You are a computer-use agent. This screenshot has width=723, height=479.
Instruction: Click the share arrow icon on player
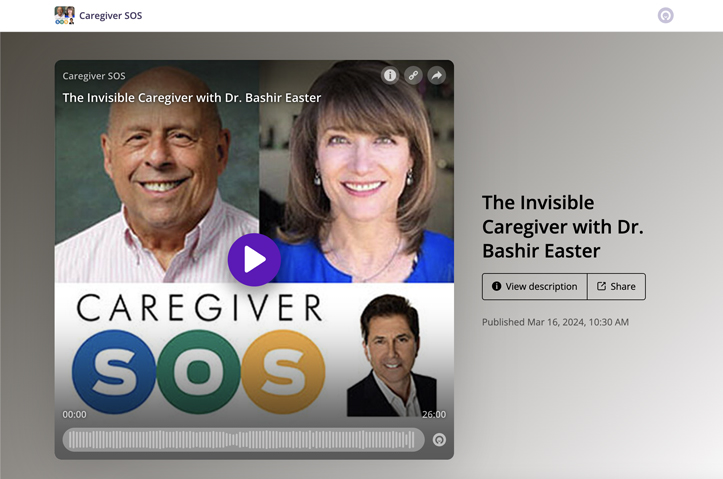pyautogui.click(x=437, y=75)
